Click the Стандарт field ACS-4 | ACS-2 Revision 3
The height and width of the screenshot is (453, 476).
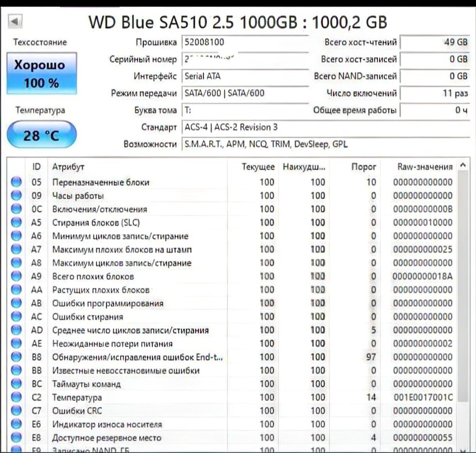[325, 127]
